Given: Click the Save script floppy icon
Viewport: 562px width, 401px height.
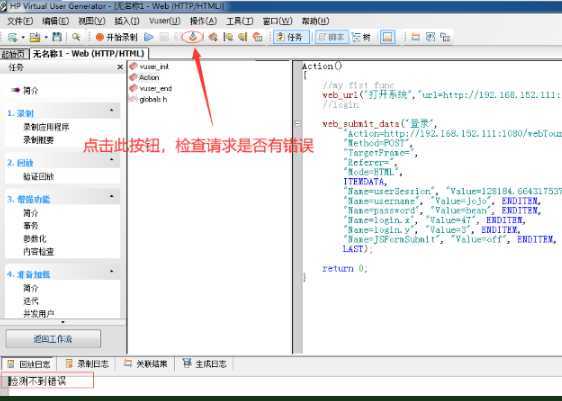Looking at the screenshot, I should tap(57, 37).
